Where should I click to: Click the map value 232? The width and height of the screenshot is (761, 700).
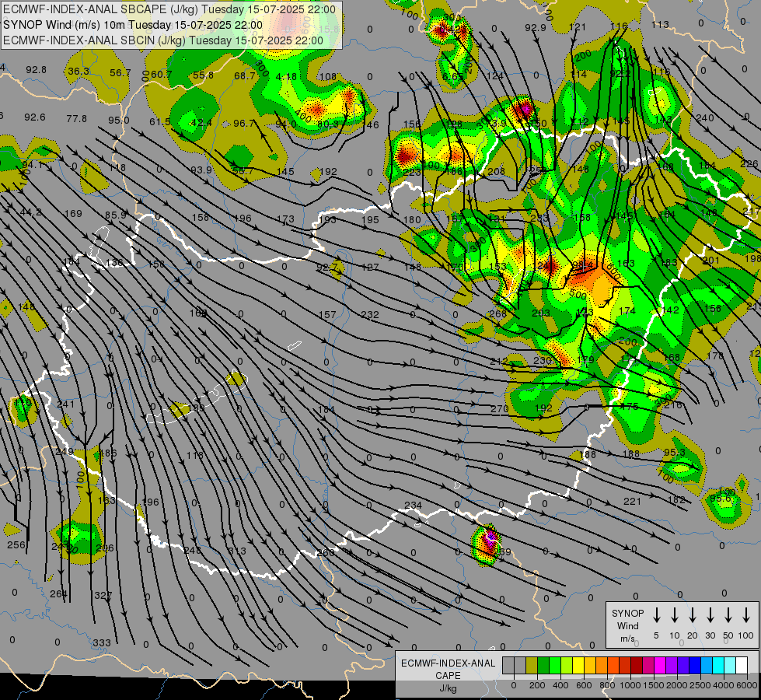pyautogui.click(x=370, y=315)
